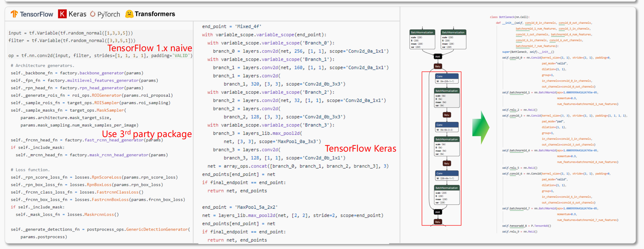Click the 'filter = tf.Variable' code line
Viewport: 644px width, 249px height.
pyautogui.click(x=72, y=41)
